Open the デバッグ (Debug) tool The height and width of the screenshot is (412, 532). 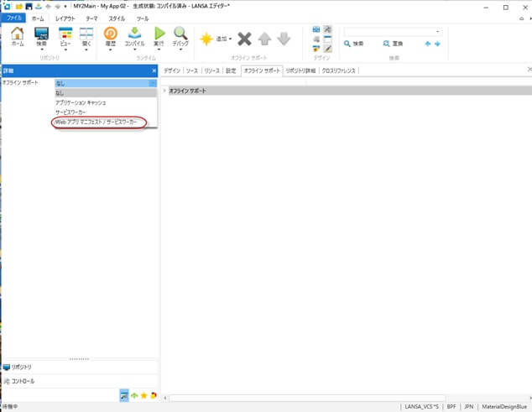click(x=180, y=35)
